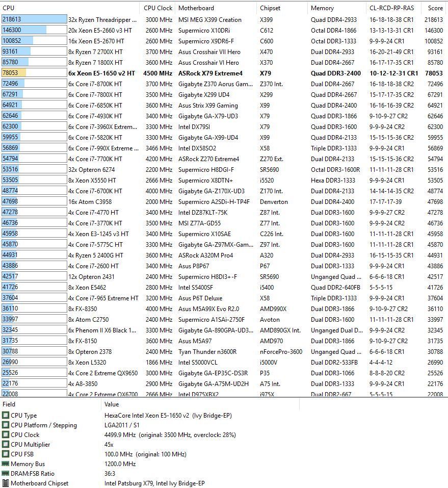Image resolution: width=448 pixels, height=488 pixels.
Task: Select the 16x Atom C3958 entry
Action: [x=90, y=201]
